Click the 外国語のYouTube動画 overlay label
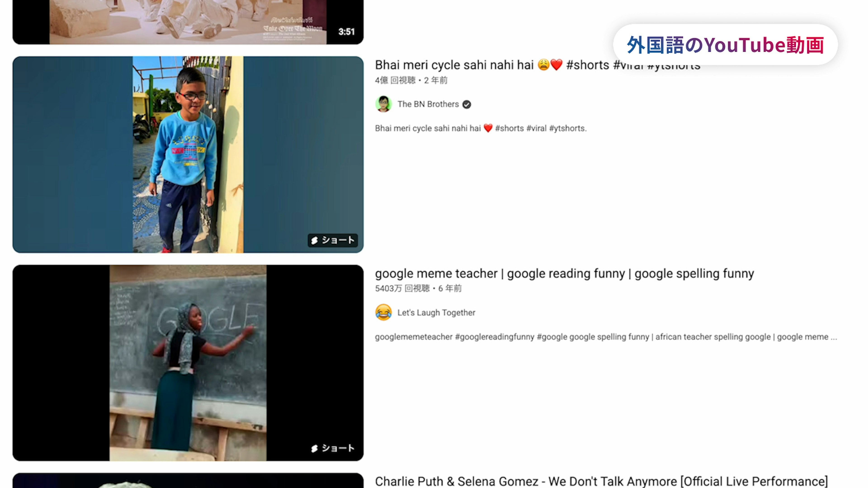 point(725,45)
